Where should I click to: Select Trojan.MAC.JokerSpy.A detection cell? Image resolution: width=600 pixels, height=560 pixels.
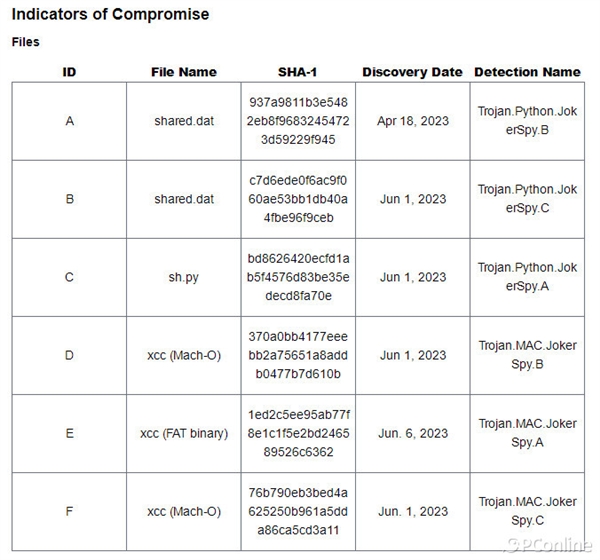(x=527, y=433)
